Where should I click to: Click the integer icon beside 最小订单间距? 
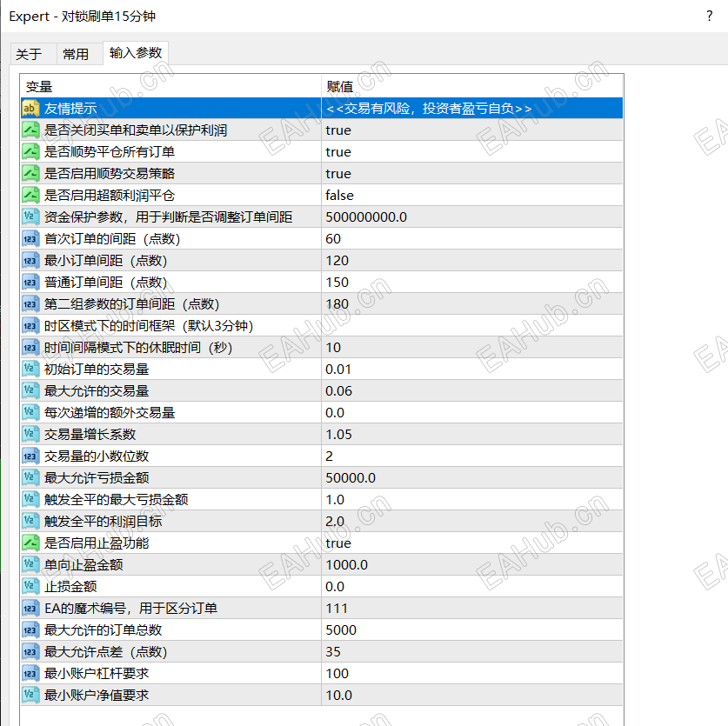30,261
